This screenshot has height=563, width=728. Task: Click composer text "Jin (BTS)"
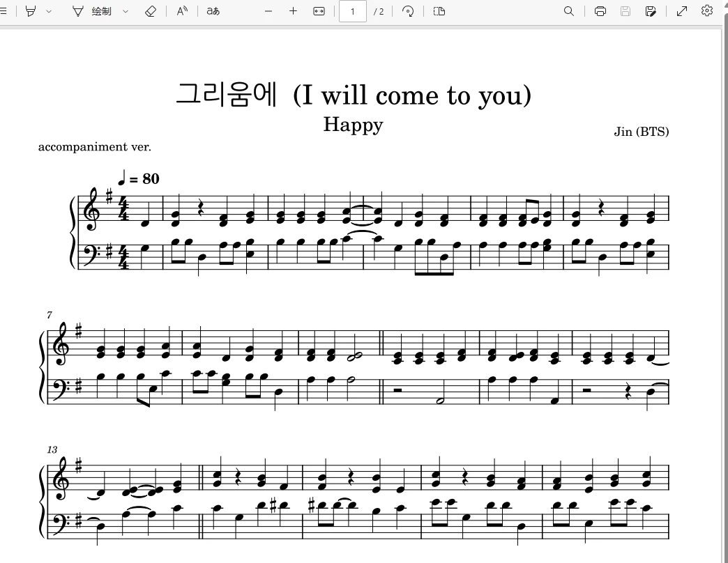point(641,132)
